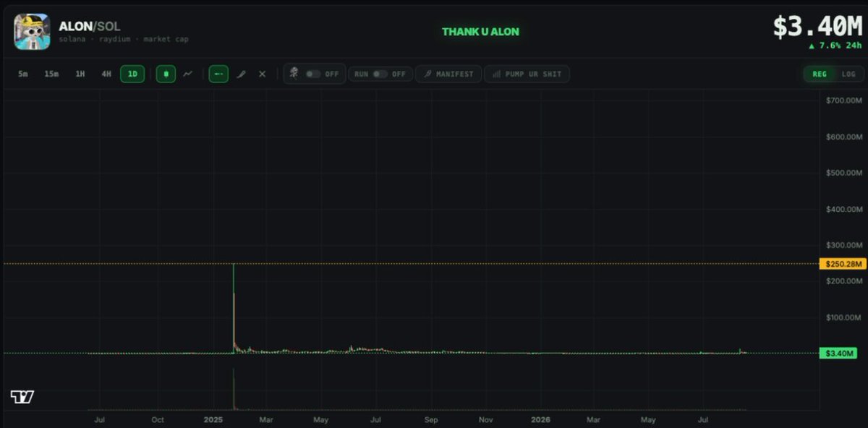
Task: Toggle the RUN switch
Action: point(380,74)
